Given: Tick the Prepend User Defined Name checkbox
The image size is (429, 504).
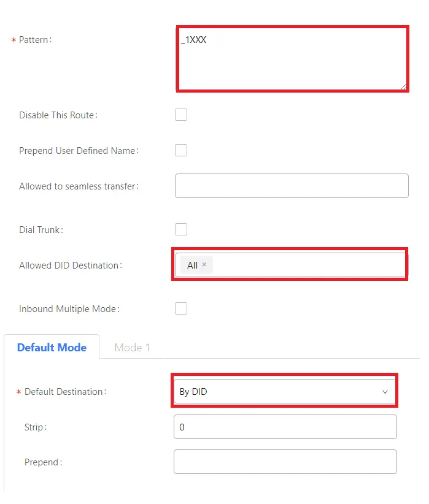Looking at the screenshot, I should pos(181,150).
